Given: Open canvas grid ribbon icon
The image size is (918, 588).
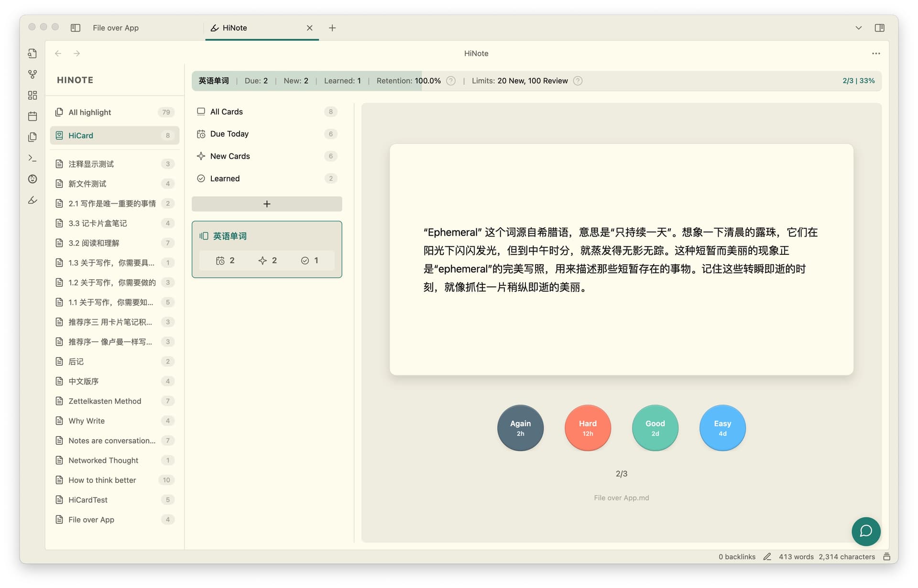Looking at the screenshot, I should pyautogui.click(x=33, y=95).
